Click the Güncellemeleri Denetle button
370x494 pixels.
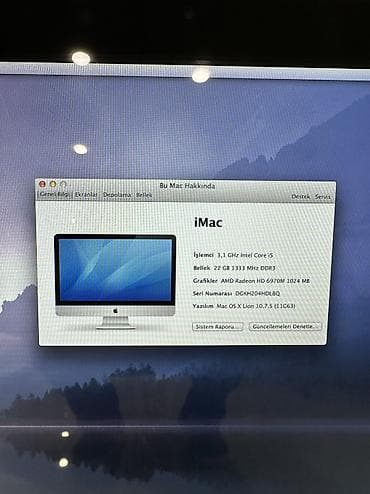tap(285, 326)
